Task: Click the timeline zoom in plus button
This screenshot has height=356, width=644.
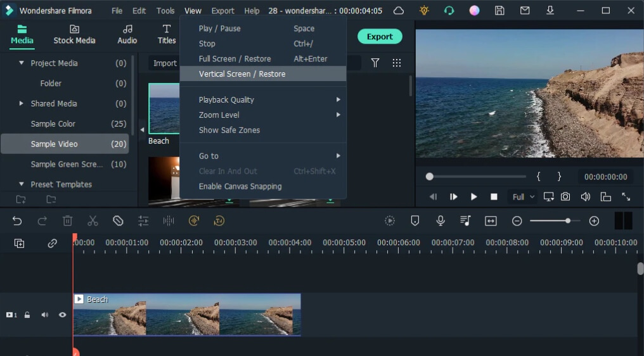Action: click(x=594, y=221)
